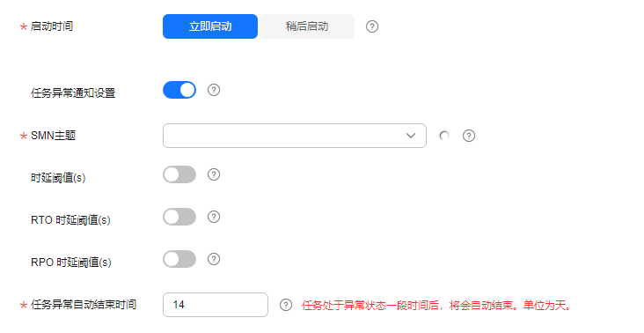Select the 立即启动 option
Screen dimensions: 644x333
[210, 26]
